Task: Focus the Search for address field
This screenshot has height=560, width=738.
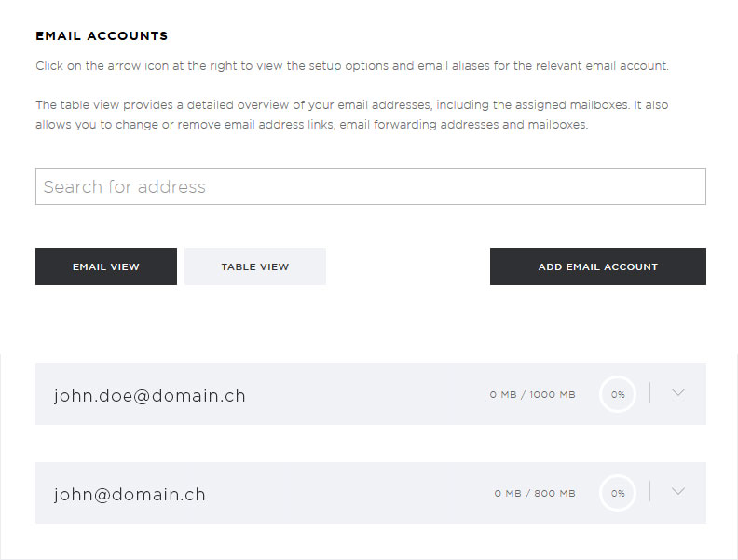Action: coord(371,186)
